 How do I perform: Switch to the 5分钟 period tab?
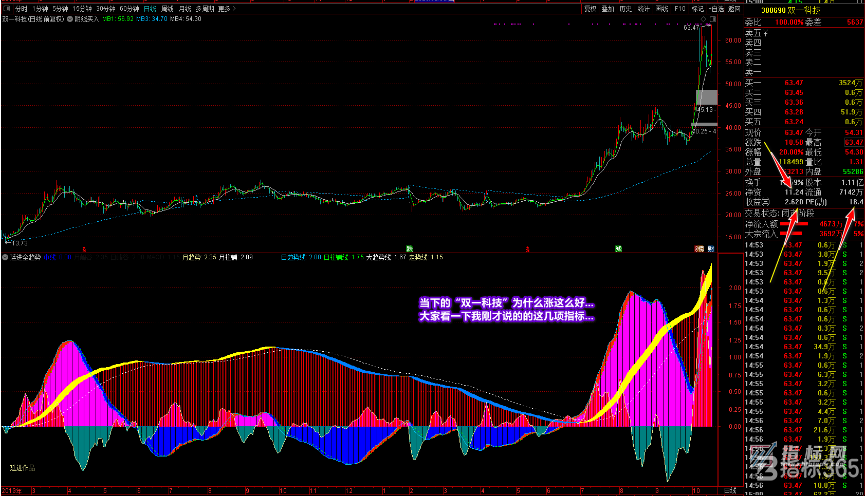coord(60,9)
